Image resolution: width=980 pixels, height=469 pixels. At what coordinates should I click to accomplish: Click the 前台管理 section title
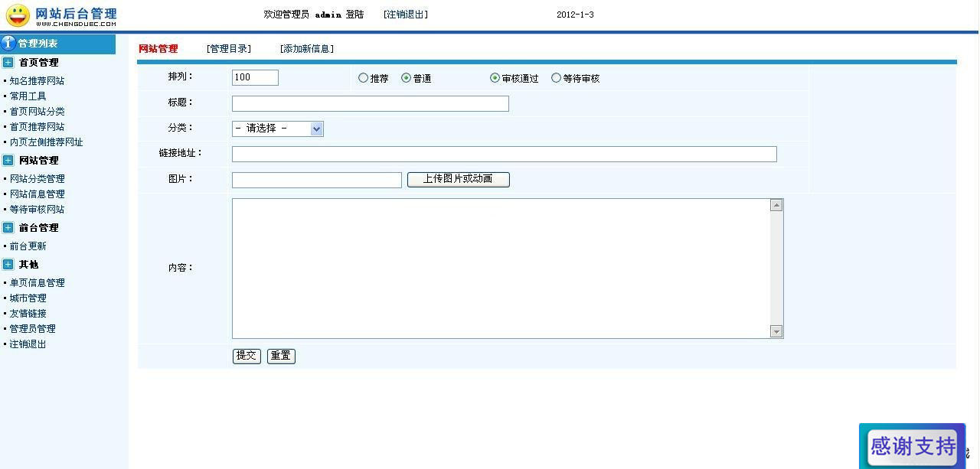point(38,228)
